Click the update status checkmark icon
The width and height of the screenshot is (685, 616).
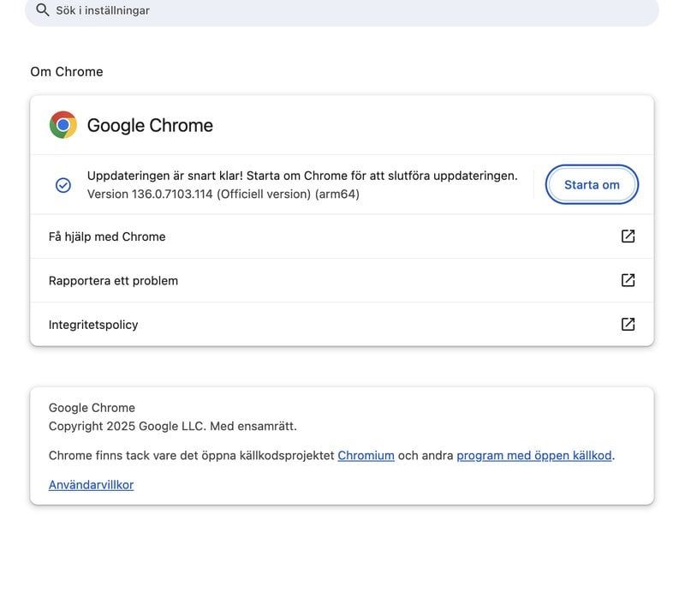[x=63, y=185]
